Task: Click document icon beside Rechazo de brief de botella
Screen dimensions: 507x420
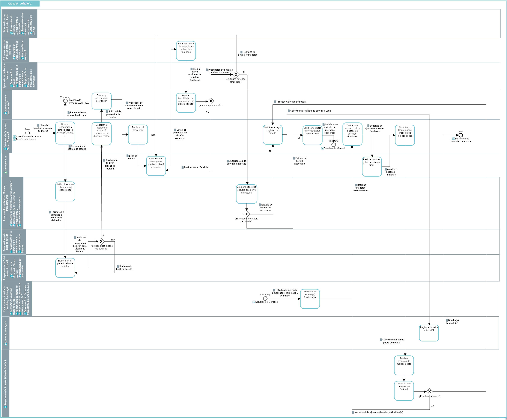Action: [118, 266]
